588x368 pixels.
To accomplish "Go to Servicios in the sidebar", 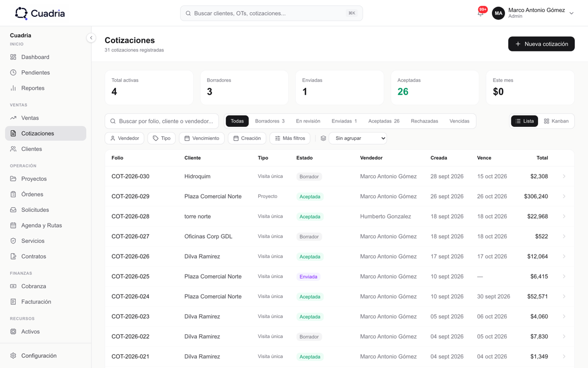I will (45, 241).
